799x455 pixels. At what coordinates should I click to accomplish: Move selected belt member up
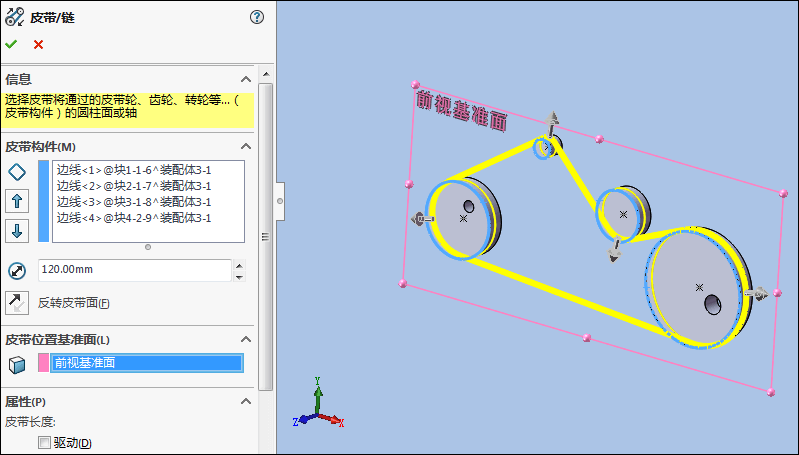[17, 201]
